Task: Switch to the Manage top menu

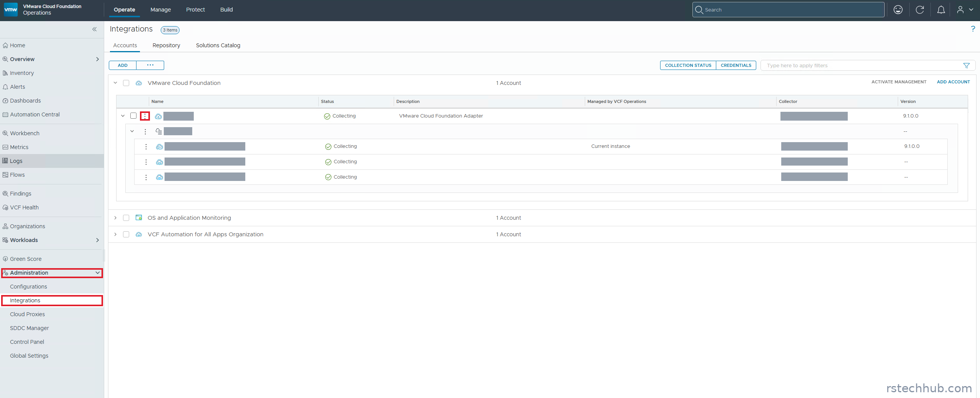Action: pyautogui.click(x=161, y=10)
